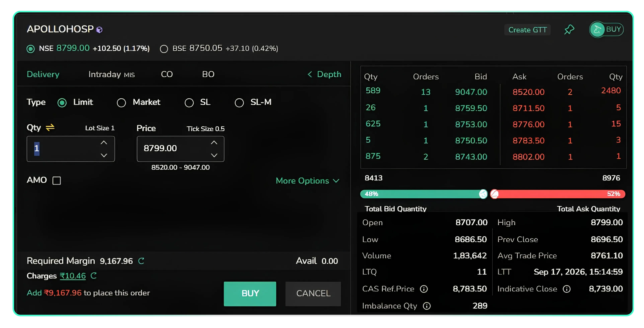
Task: Click the green BUY order button
Action: pos(250,294)
